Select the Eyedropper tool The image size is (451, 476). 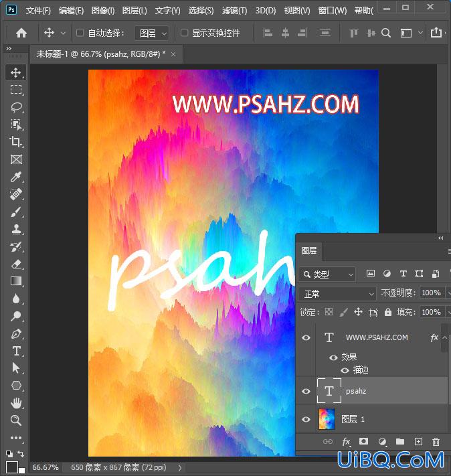[16, 177]
